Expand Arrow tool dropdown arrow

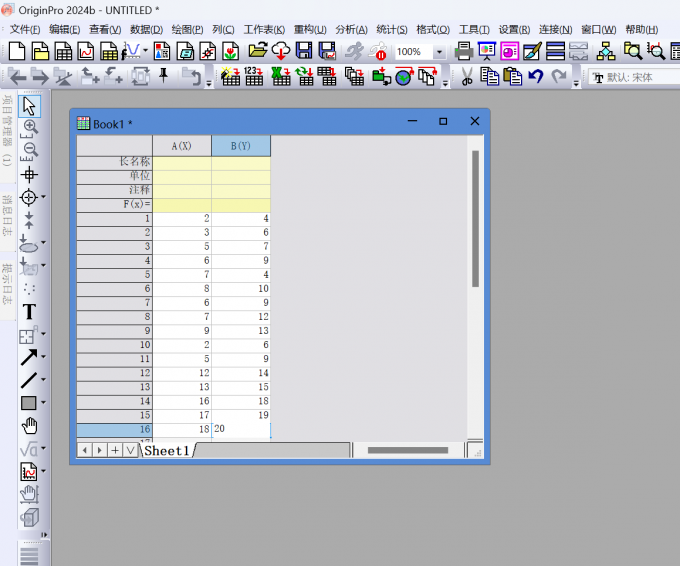pos(43,357)
